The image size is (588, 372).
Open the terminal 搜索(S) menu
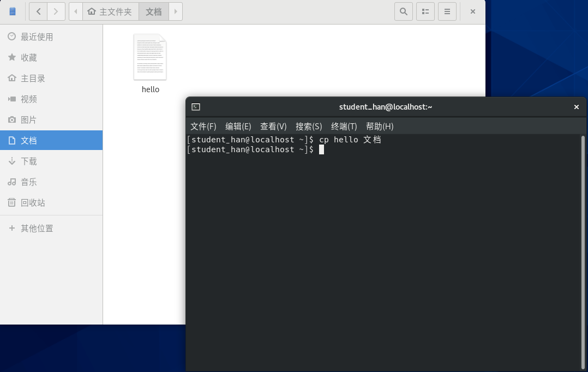(x=309, y=127)
